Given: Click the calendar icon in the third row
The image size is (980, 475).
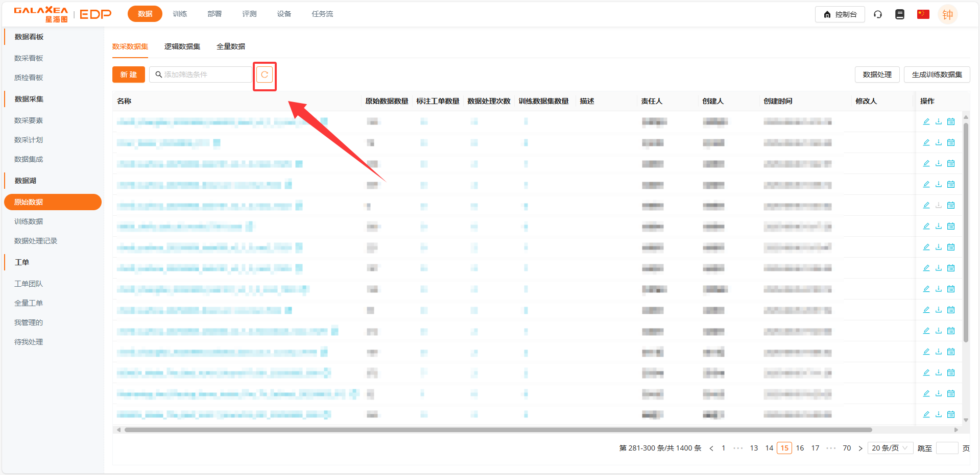Looking at the screenshot, I should click(x=950, y=163).
